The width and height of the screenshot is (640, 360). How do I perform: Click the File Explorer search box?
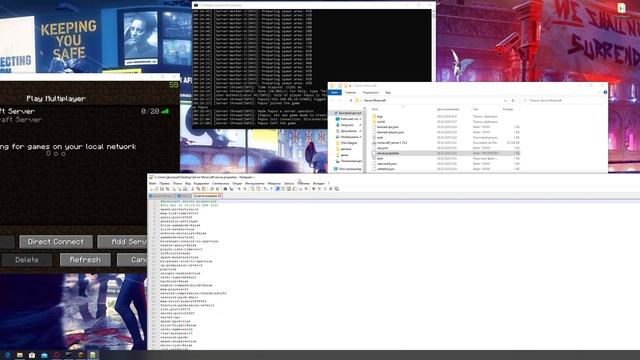[x=562, y=100]
